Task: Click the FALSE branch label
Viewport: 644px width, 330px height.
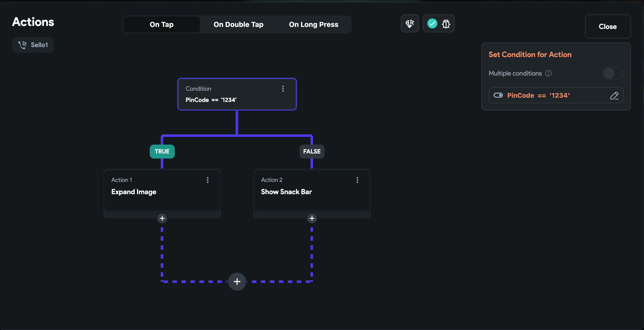Action: pos(312,152)
